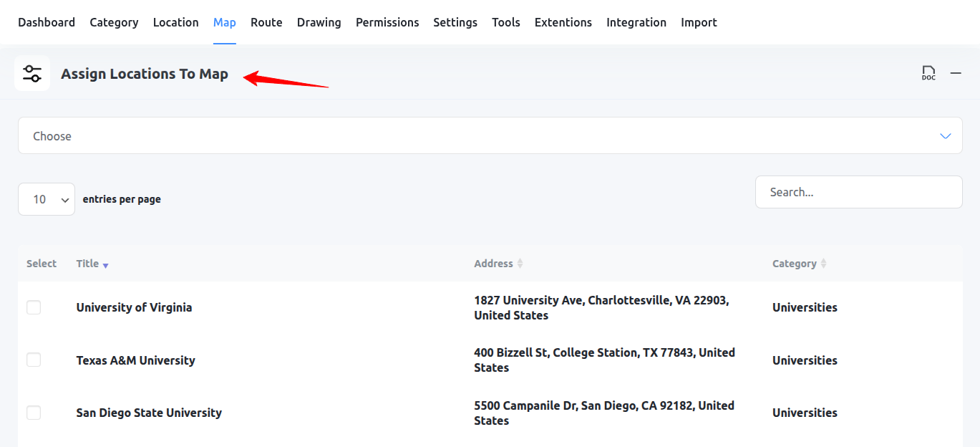Open the Dashboard menu item
The image size is (980, 447).
click(x=47, y=22)
